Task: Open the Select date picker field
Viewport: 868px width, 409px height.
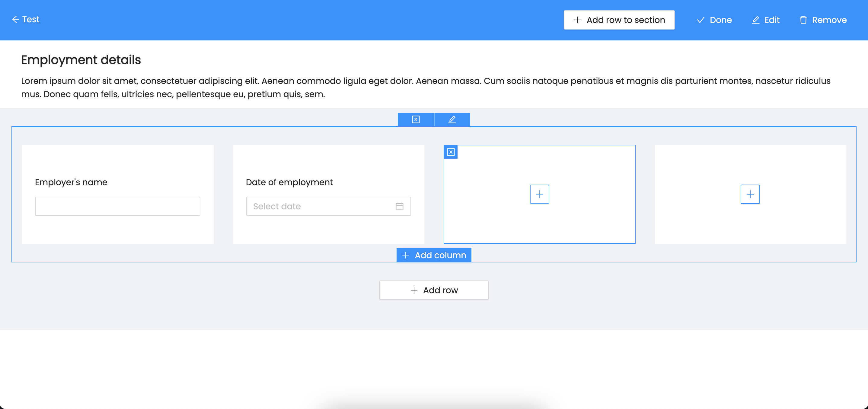Action: click(x=320, y=206)
